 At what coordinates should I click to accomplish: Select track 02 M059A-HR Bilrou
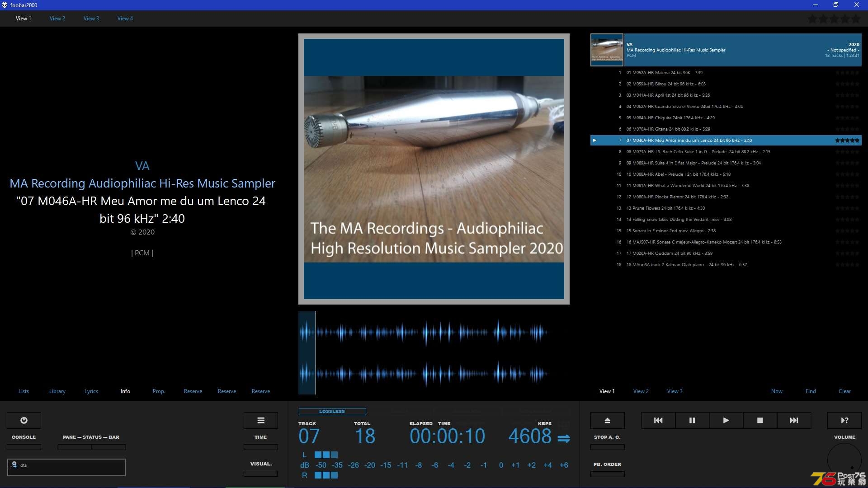(726, 84)
